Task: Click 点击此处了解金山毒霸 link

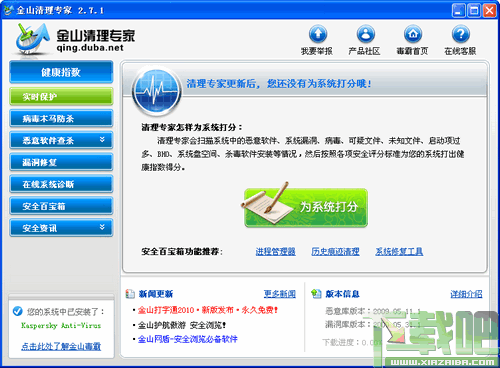Action: [61, 346]
